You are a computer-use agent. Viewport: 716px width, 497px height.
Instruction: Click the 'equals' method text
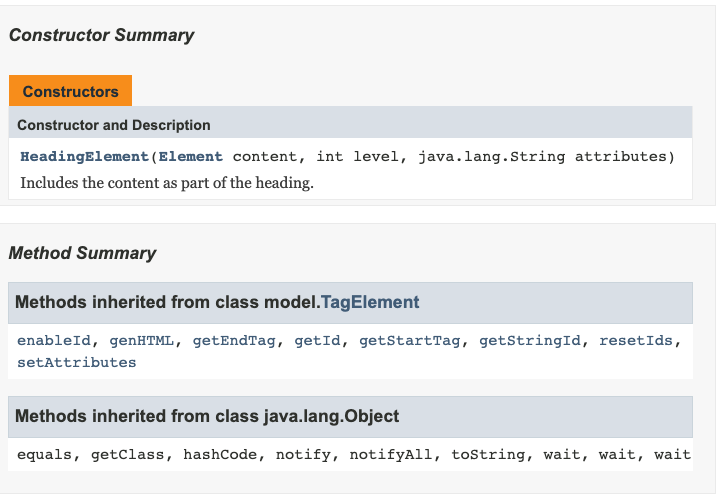click(x=44, y=455)
